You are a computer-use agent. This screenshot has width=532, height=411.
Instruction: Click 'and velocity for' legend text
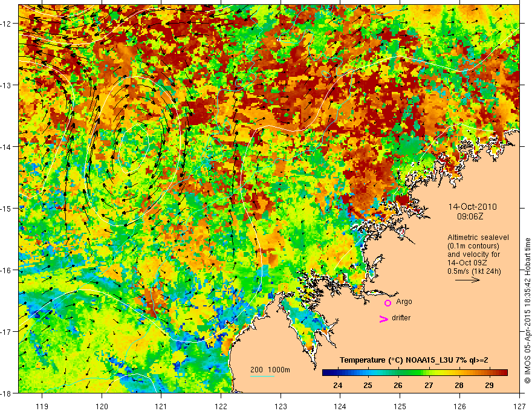[473, 254]
